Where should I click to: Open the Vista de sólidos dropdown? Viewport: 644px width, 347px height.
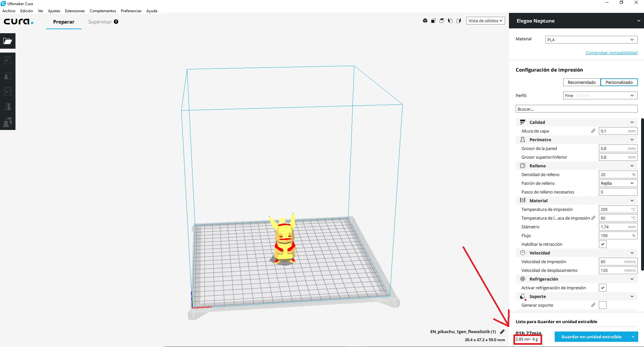(485, 20)
